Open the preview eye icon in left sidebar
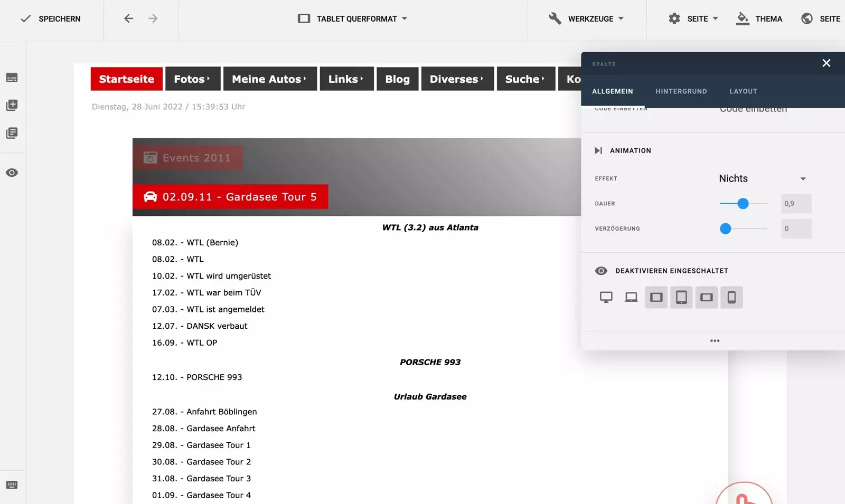The image size is (845, 504). click(x=12, y=173)
